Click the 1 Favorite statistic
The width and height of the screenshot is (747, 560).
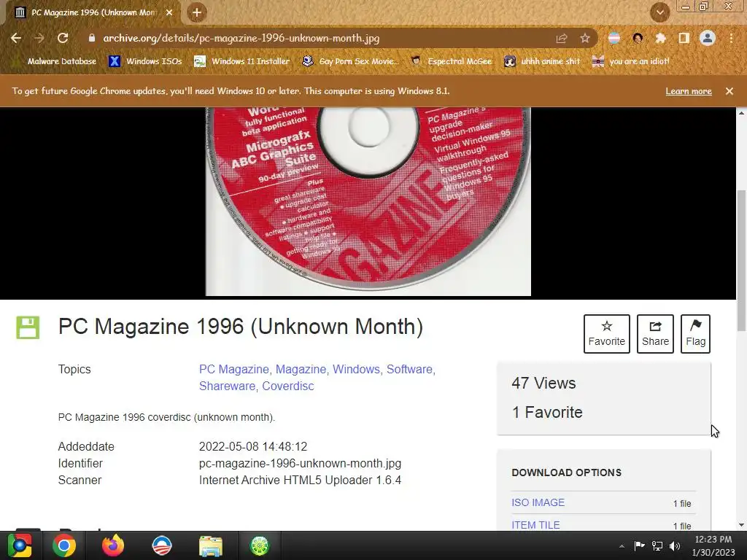point(547,413)
